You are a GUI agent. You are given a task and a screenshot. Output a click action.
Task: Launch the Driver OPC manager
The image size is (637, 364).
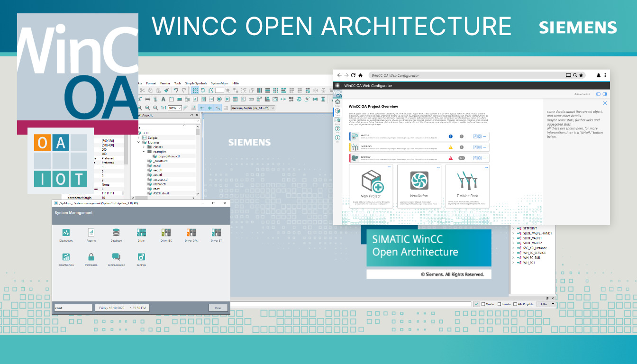pyautogui.click(x=192, y=233)
